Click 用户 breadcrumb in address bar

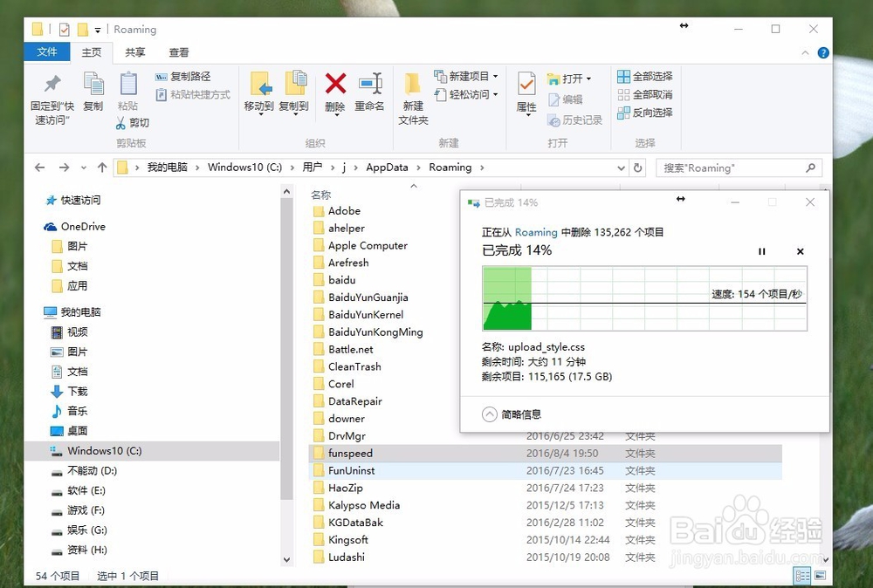(x=313, y=168)
